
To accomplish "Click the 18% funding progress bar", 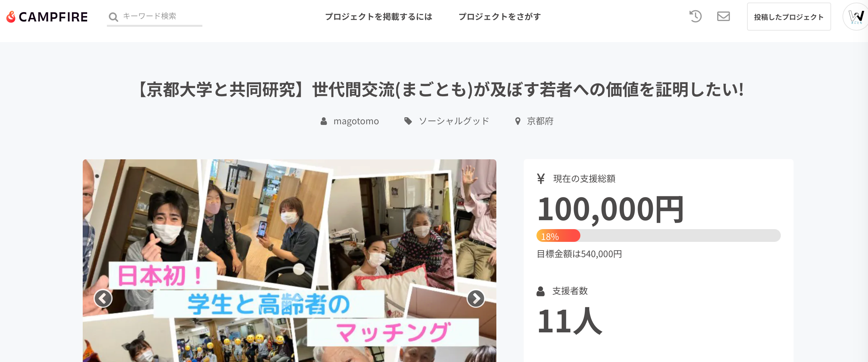I will pos(658,235).
